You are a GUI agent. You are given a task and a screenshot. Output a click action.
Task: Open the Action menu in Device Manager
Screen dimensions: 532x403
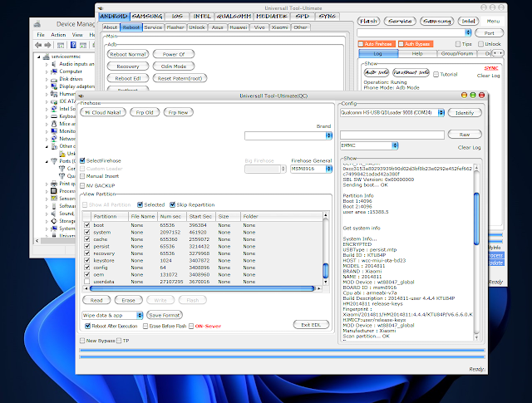[58, 35]
